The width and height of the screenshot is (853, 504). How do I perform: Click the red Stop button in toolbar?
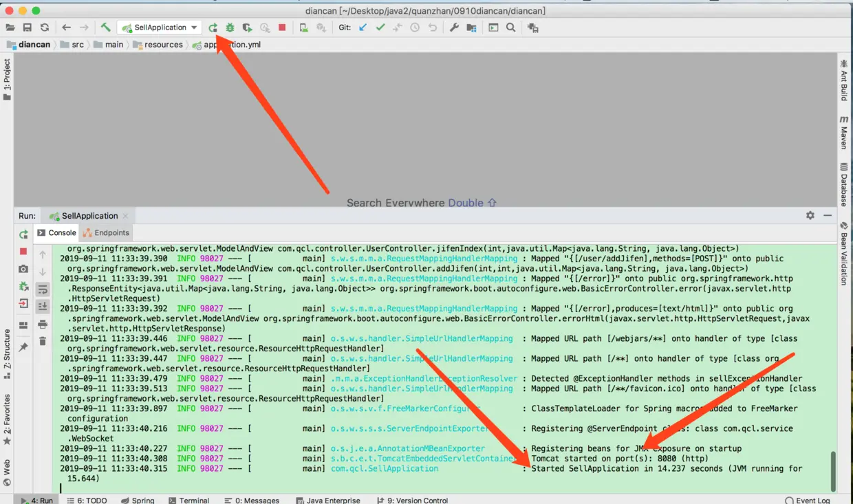pyautogui.click(x=282, y=28)
